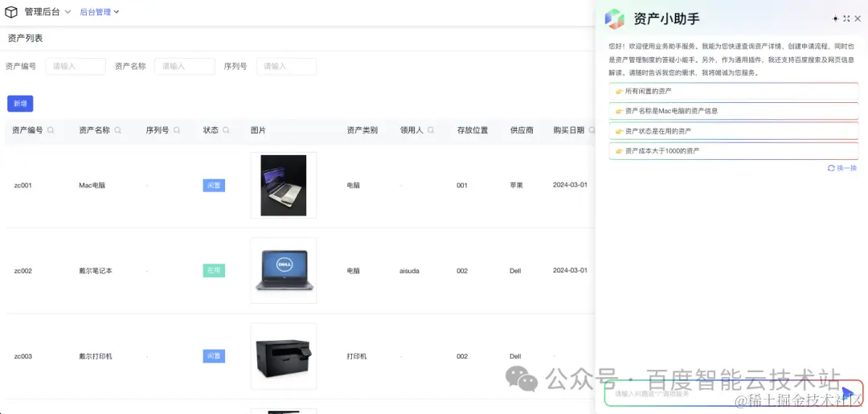
Task: Open the Mac电脑 laptop image thumbnail
Action: pyautogui.click(x=284, y=186)
